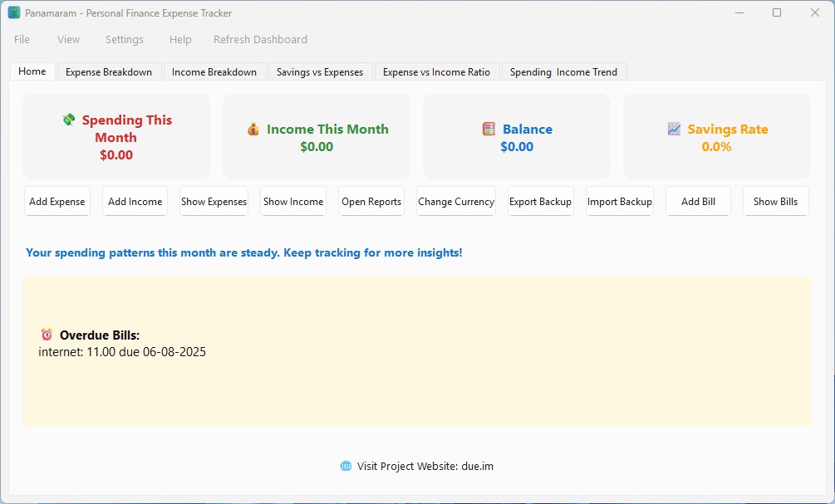Click the Export Backup button

[x=540, y=202]
